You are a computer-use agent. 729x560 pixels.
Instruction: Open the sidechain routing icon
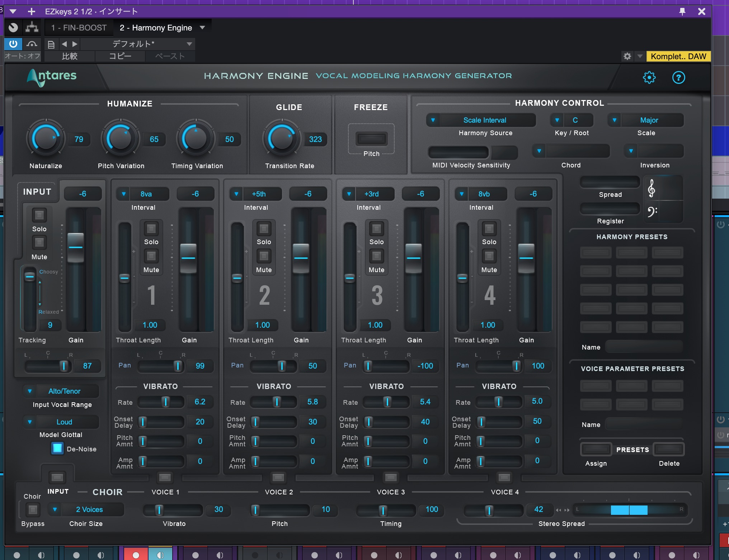click(x=32, y=27)
